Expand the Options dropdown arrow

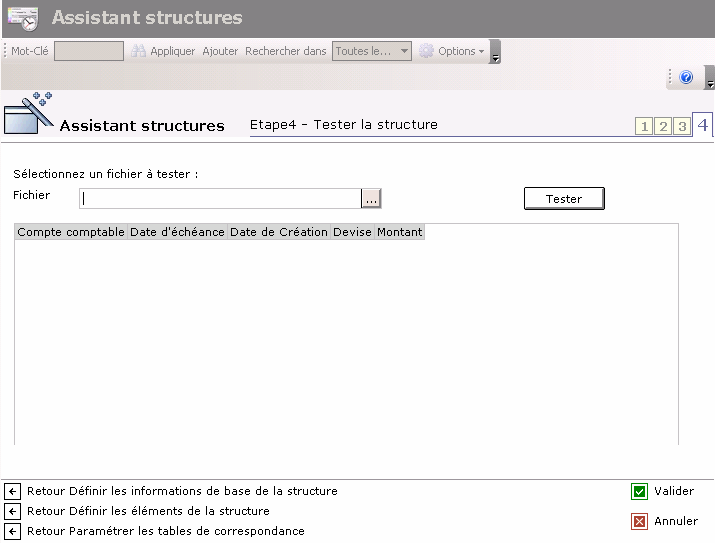481,52
